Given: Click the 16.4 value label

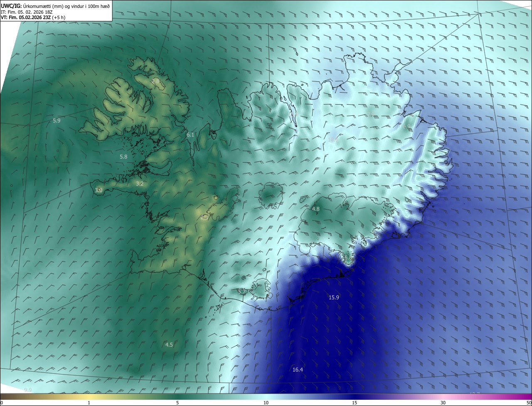Looking at the screenshot, I should click(x=298, y=369).
